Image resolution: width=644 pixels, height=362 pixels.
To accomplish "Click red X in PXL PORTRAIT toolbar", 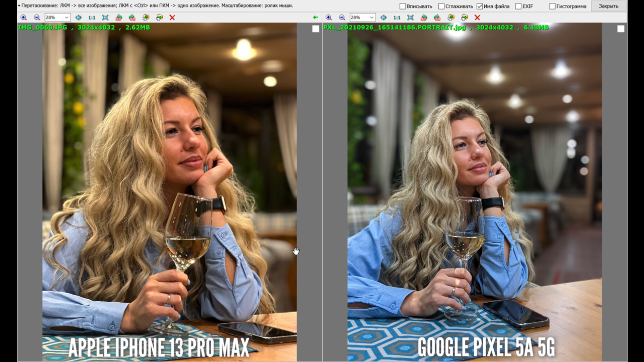I will (478, 17).
